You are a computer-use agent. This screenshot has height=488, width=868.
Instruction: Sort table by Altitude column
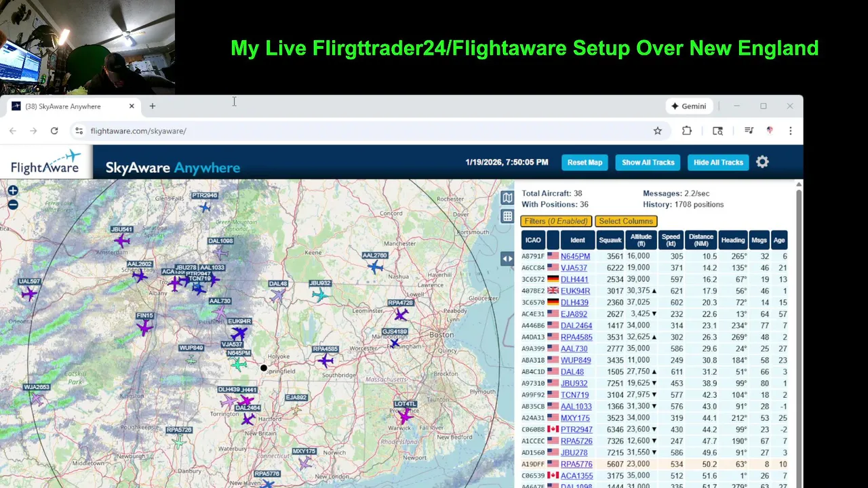(641, 240)
